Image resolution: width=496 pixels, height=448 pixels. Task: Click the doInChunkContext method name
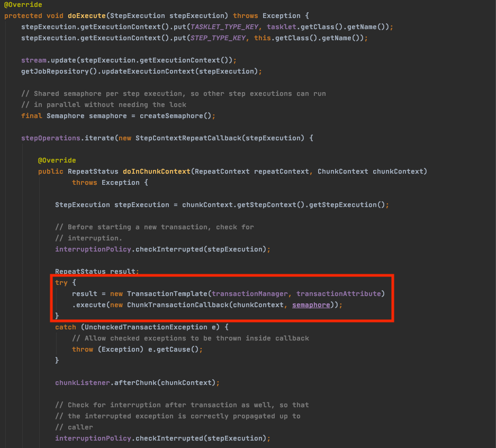(x=157, y=172)
